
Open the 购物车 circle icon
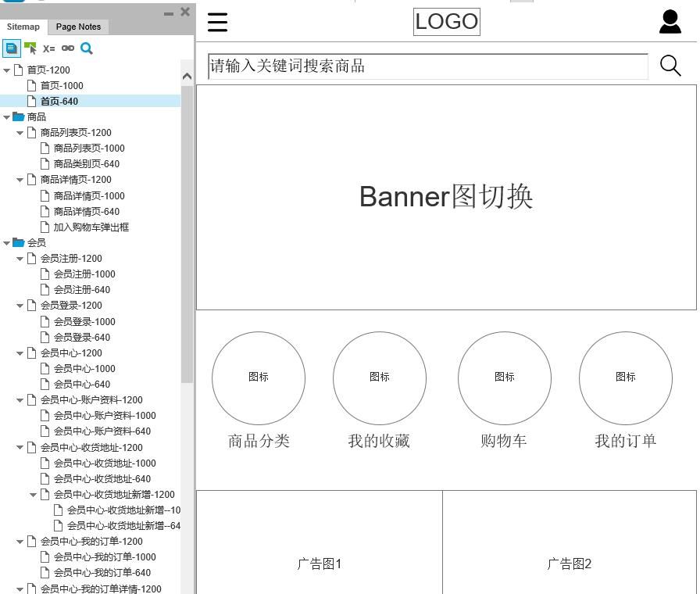504,378
